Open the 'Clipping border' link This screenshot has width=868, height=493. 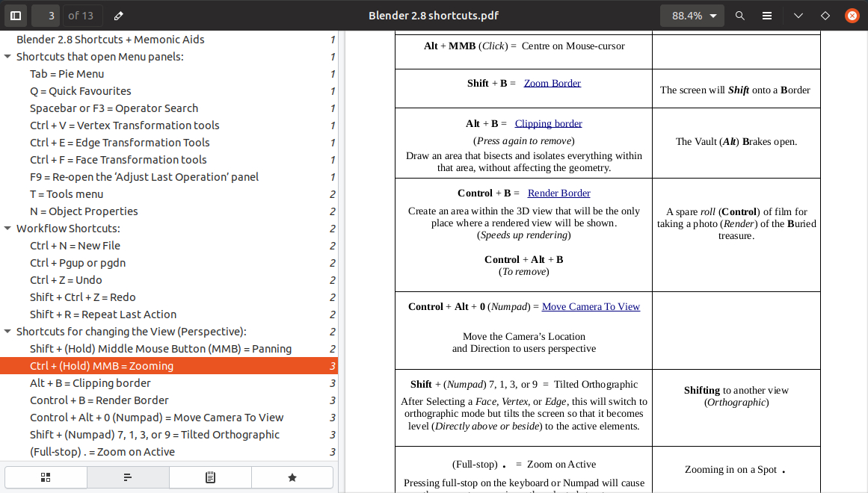point(548,123)
